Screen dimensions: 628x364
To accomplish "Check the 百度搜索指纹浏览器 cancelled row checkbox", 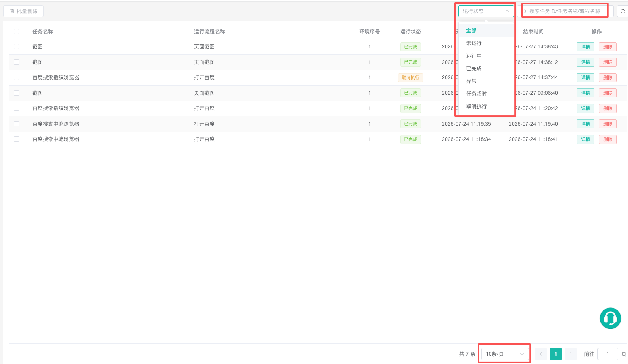I will coord(16,77).
